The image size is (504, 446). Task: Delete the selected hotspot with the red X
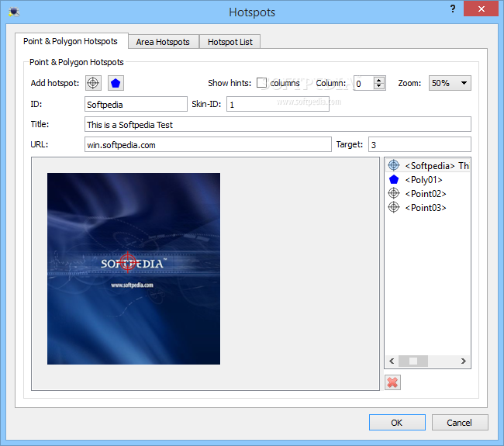point(392,382)
